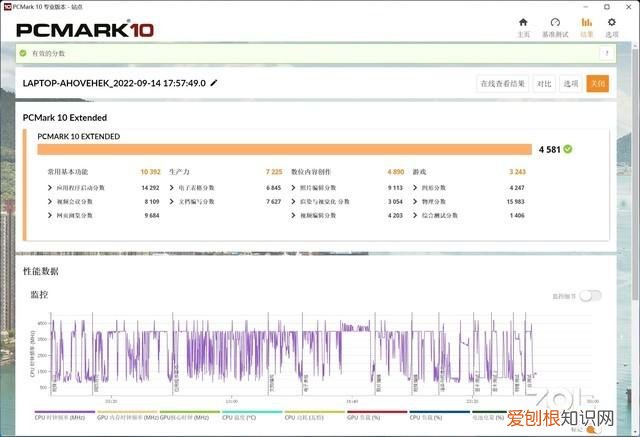640x437 pixels.
Task: Expand the spreadsheet score (6 845) row
Action: (x=225, y=188)
